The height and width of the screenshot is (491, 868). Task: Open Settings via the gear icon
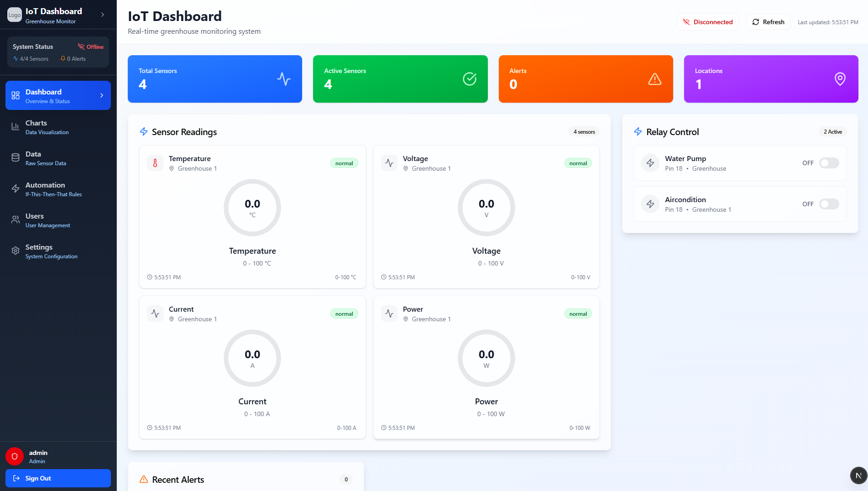point(15,251)
